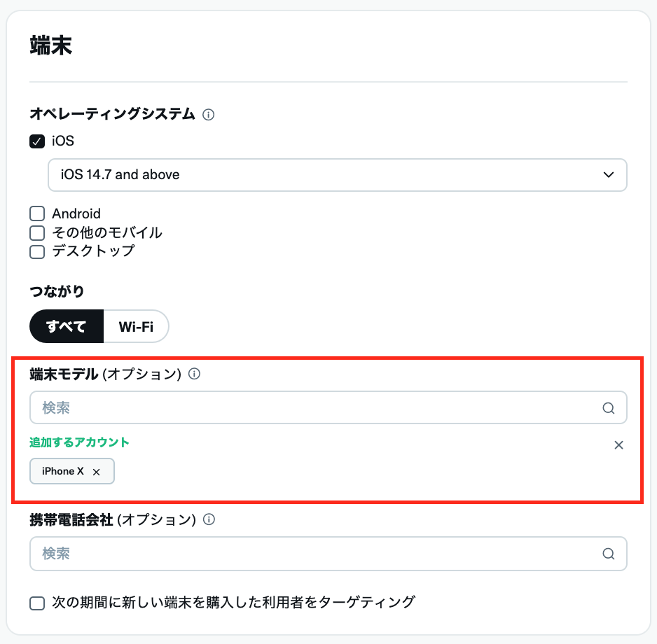This screenshot has height=644, width=657.
Task: Enable the Android checkbox
Action: (x=37, y=214)
